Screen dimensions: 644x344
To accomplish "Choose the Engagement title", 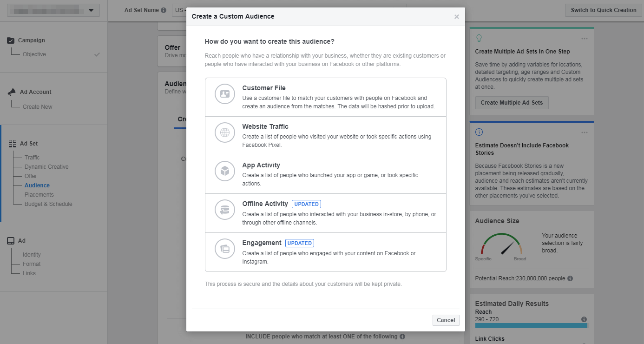I will tap(262, 243).
